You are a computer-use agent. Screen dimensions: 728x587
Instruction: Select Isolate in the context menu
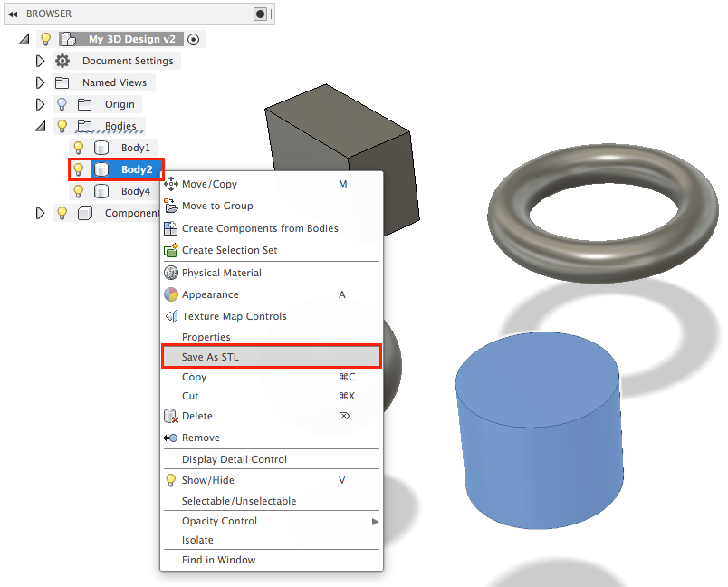pos(197,540)
